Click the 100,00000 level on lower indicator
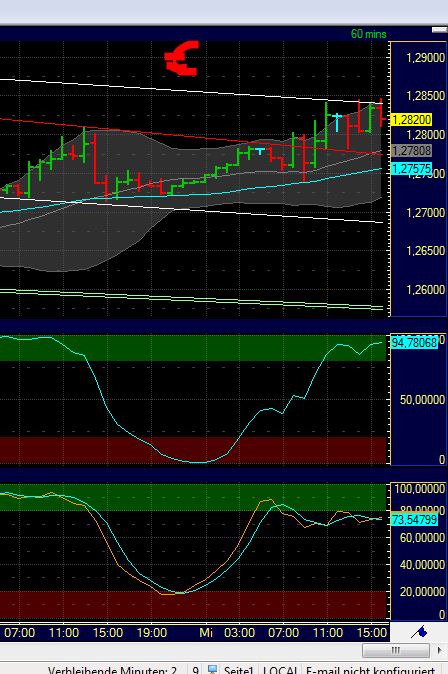The height and width of the screenshot is (674, 448). [420, 489]
